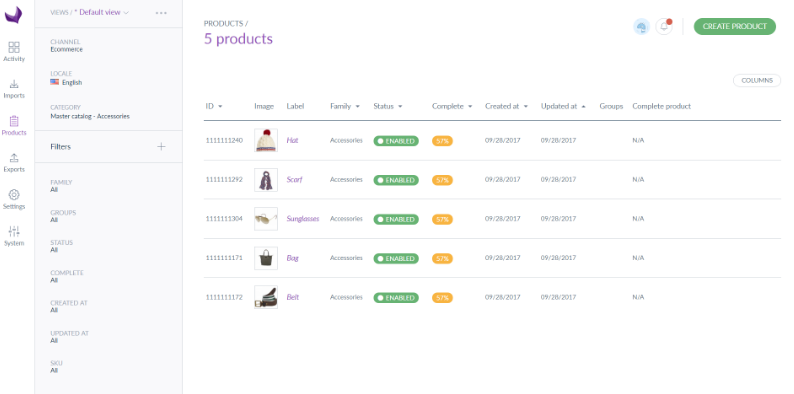
Task: Click the Enabled badge in Scarf row
Action: pos(396,180)
